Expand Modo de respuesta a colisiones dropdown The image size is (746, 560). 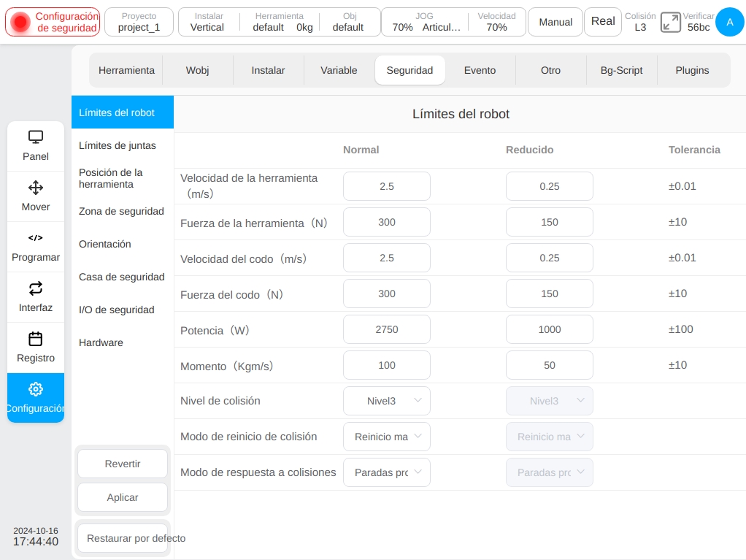(x=387, y=472)
